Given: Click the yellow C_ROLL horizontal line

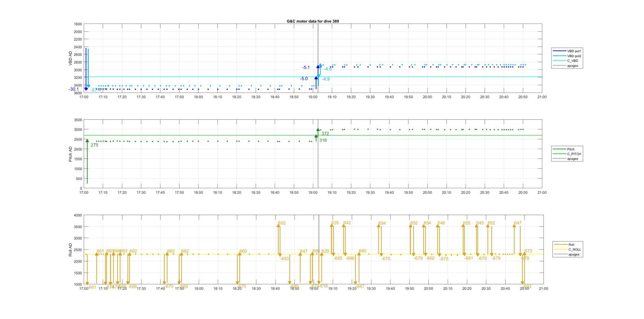Looking at the screenshot, I should pyautogui.click(x=313, y=254).
